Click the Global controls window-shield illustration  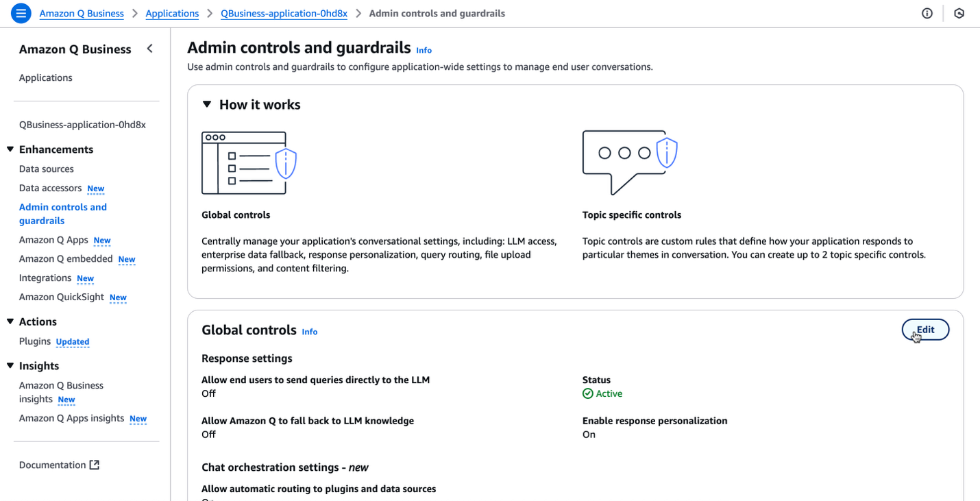pyautogui.click(x=249, y=163)
